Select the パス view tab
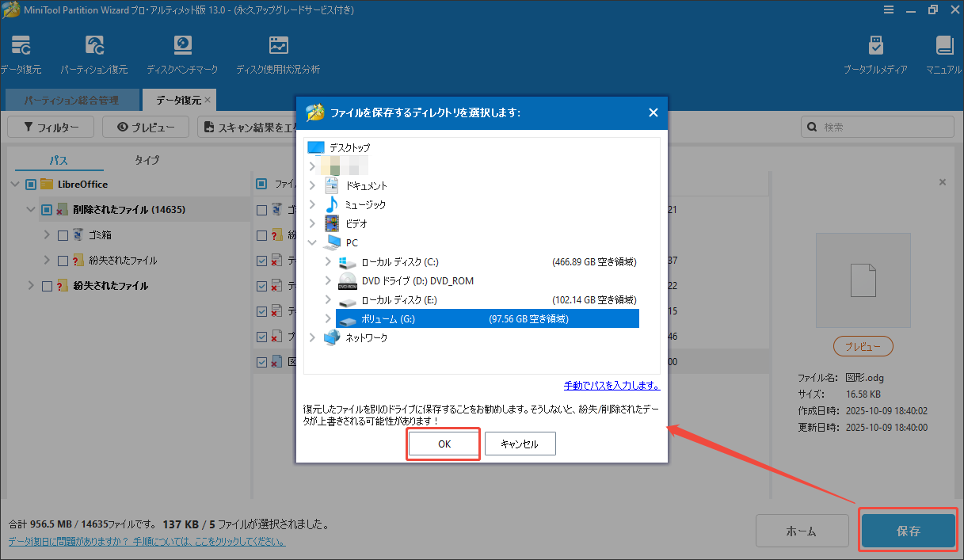The height and width of the screenshot is (560, 964). coord(59,160)
